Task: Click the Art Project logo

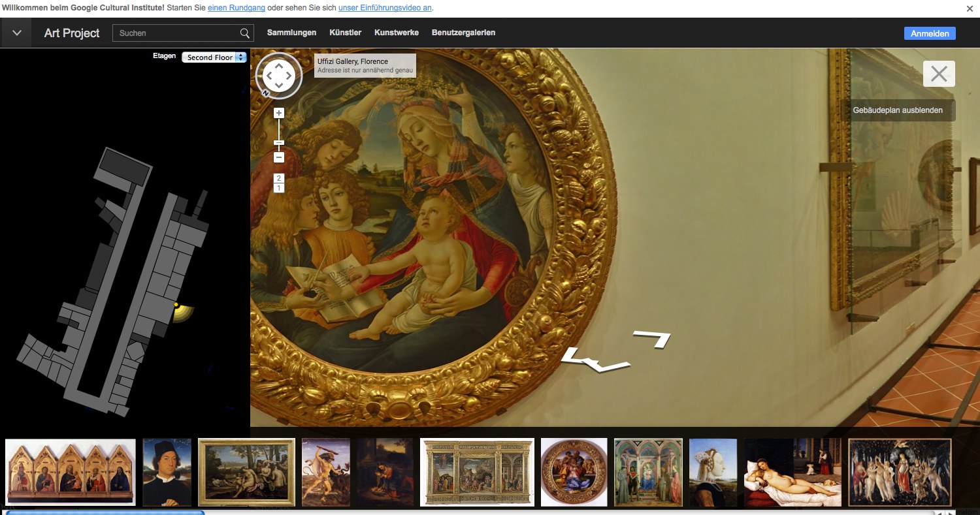Action: point(72,33)
